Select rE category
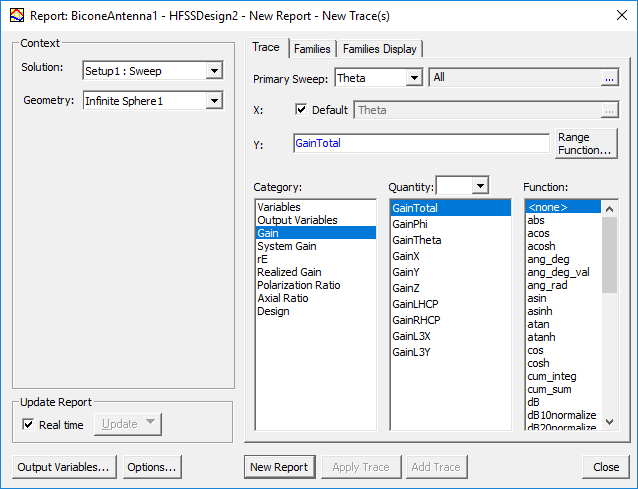 point(316,259)
